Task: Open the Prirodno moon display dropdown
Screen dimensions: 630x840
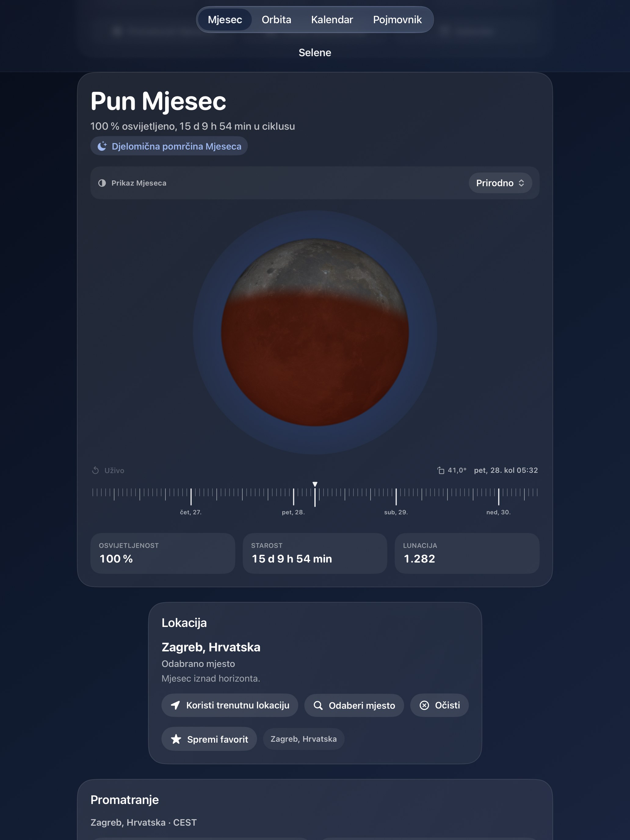Action: [500, 183]
